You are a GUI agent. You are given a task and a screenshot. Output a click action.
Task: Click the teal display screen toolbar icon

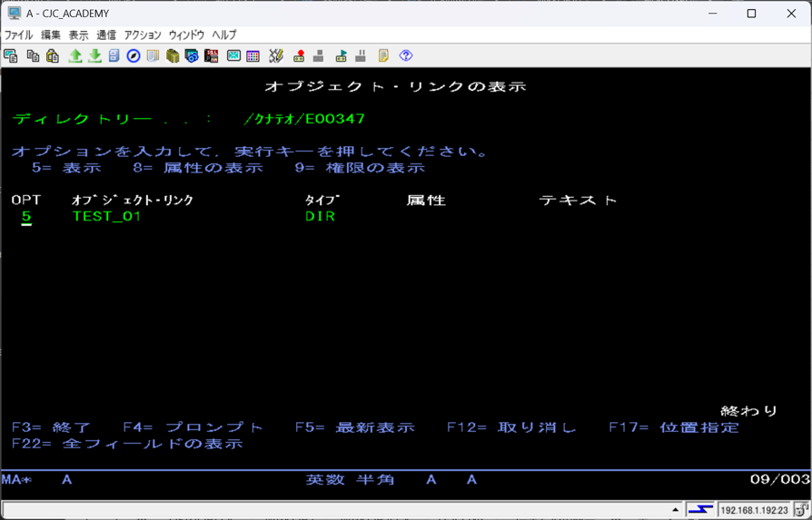[233, 56]
